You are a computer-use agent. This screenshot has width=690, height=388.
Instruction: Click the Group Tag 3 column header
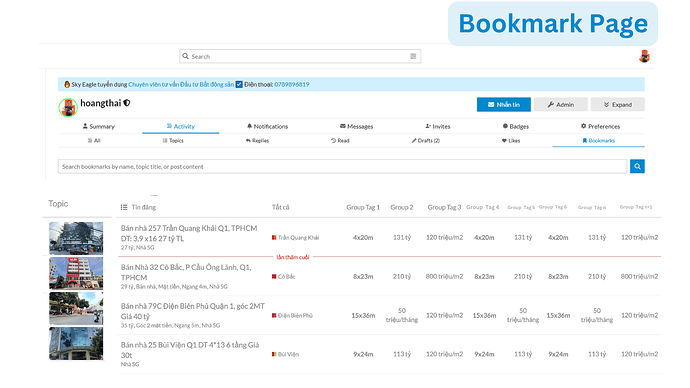point(444,207)
